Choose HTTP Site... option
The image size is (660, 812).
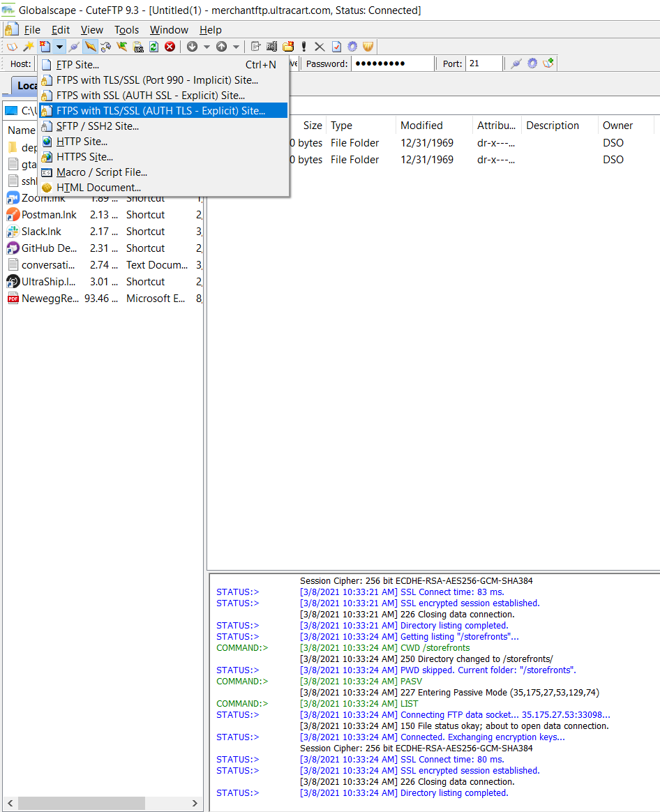coord(163,142)
